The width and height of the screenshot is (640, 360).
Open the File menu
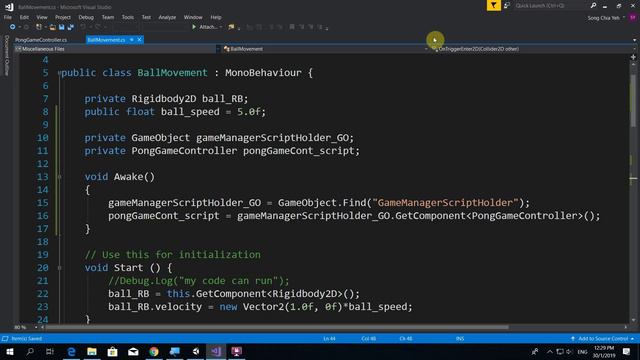point(8,17)
